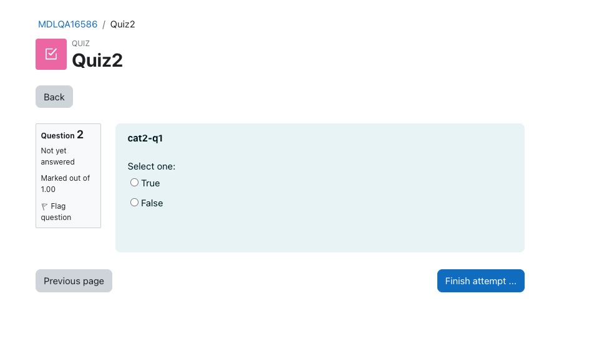The width and height of the screenshot is (597, 364).
Task: Go back using the Back button
Action: click(x=54, y=97)
